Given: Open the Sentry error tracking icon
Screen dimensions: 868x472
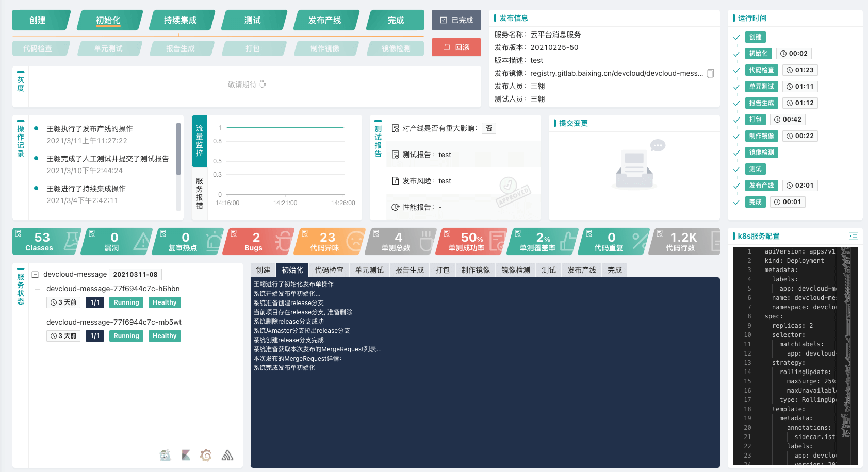Looking at the screenshot, I should (227, 455).
